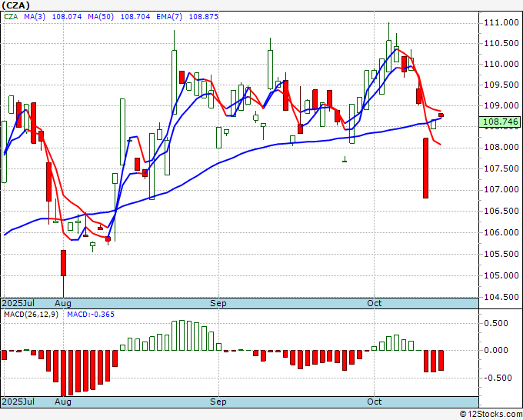Click the 108.000 price axis label
The height and width of the screenshot is (420, 523).
pyautogui.click(x=501, y=147)
